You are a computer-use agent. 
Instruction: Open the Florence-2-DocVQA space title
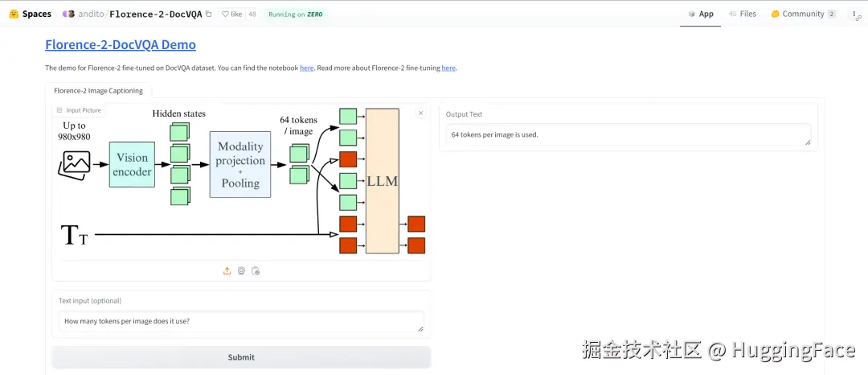click(156, 14)
